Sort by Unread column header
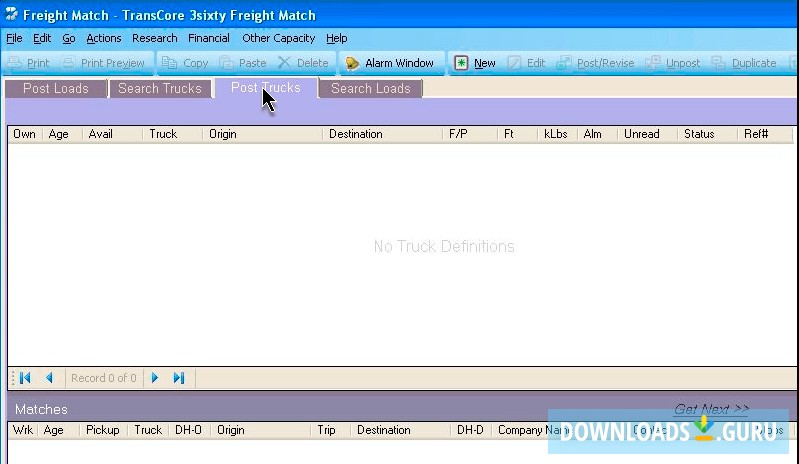Screen dimensions: 799x464 (647, 134)
